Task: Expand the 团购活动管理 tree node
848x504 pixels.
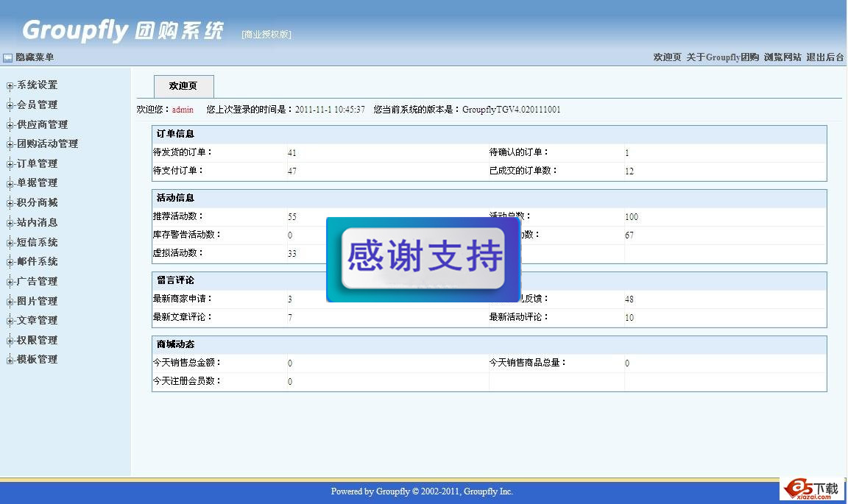Action: point(10,144)
